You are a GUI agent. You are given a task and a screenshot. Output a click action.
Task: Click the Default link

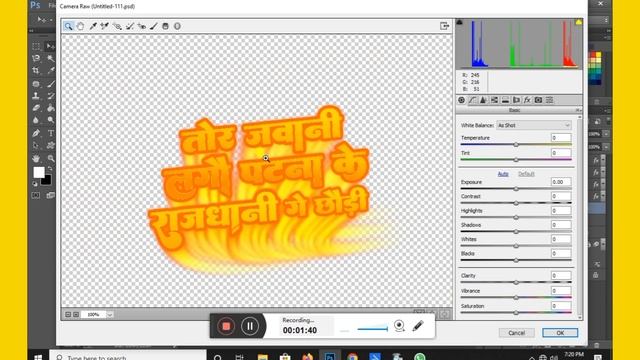coord(526,174)
